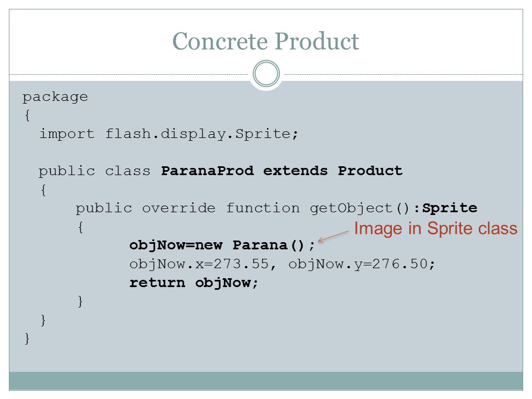This screenshot has width=532, height=399.
Task: Click the circle ornament below the title
Action: click(x=267, y=74)
